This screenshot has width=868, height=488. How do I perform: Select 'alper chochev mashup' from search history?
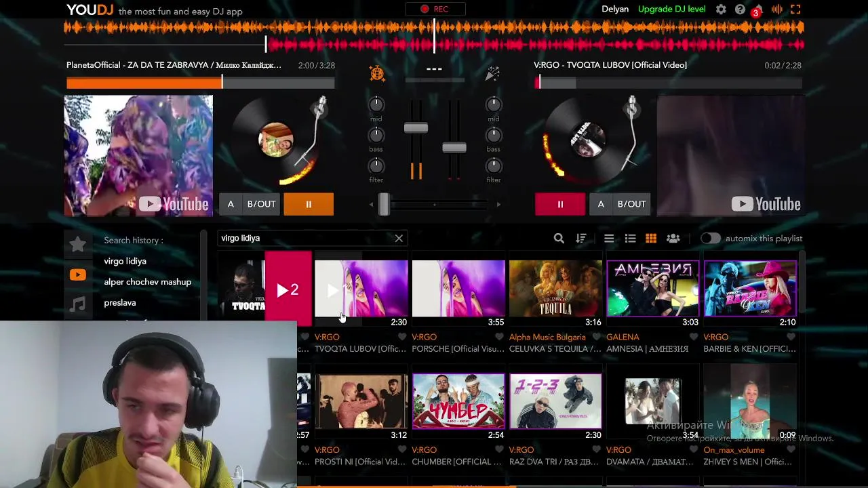click(x=147, y=282)
